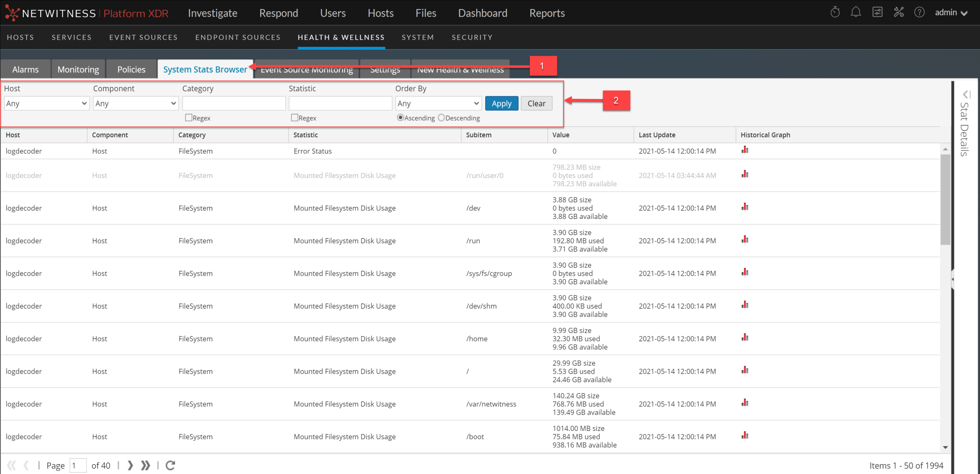The height and width of the screenshot is (474, 980).
Task: Open the help question mark icon
Action: point(919,13)
